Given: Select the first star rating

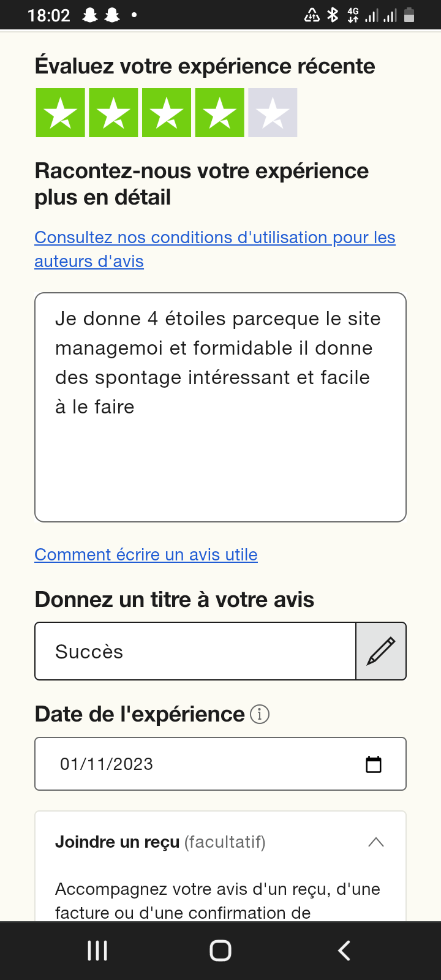Looking at the screenshot, I should pyautogui.click(x=60, y=113).
